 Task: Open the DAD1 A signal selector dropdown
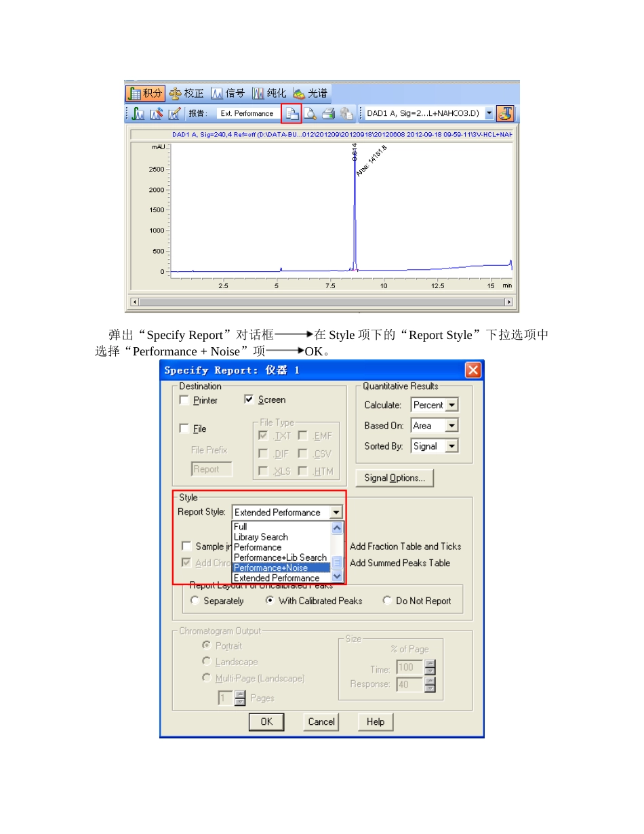click(489, 114)
